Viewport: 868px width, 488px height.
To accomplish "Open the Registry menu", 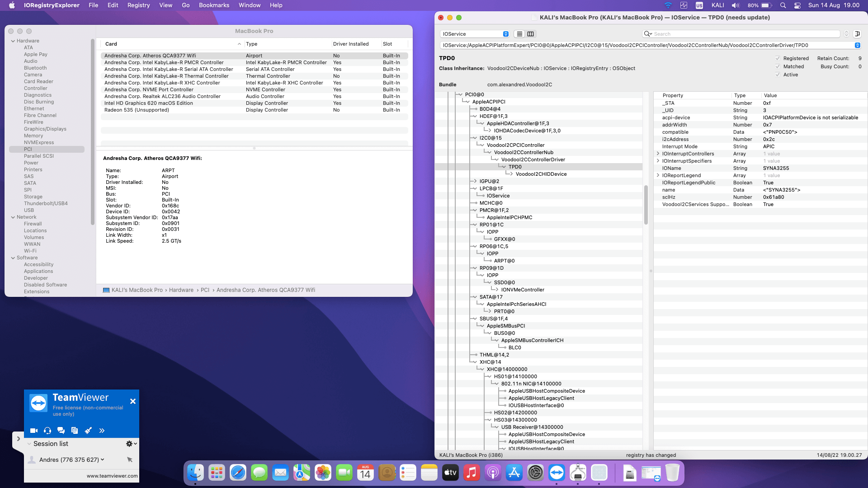I will [x=138, y=5].
